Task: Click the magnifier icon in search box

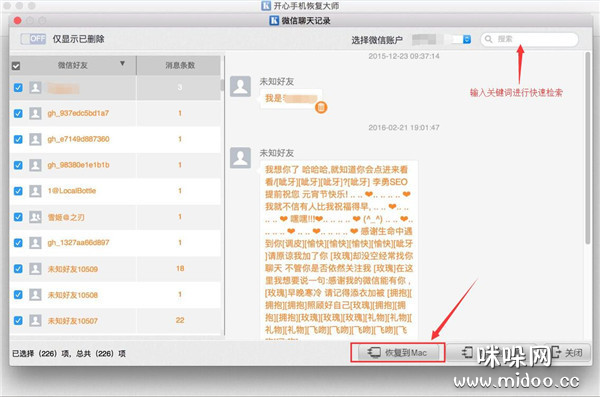Action: pyautogui.click(x=489, y=39)
